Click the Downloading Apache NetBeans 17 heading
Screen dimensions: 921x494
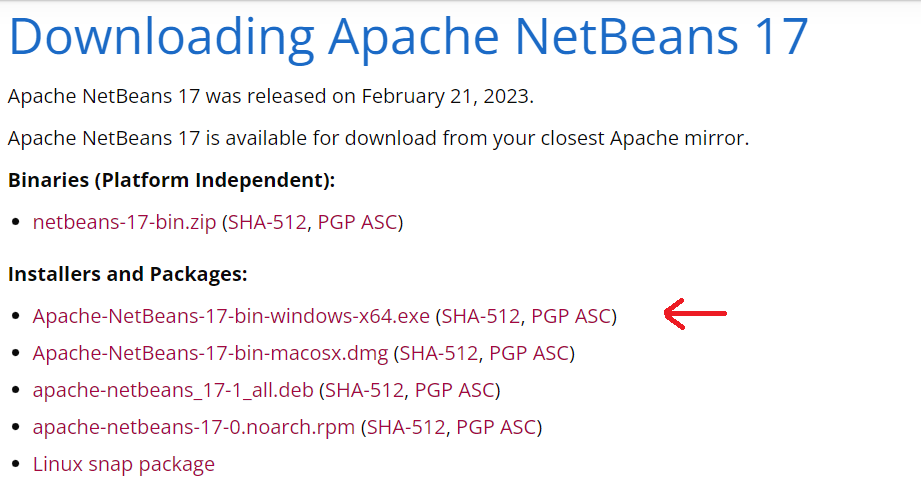point(408,36)
